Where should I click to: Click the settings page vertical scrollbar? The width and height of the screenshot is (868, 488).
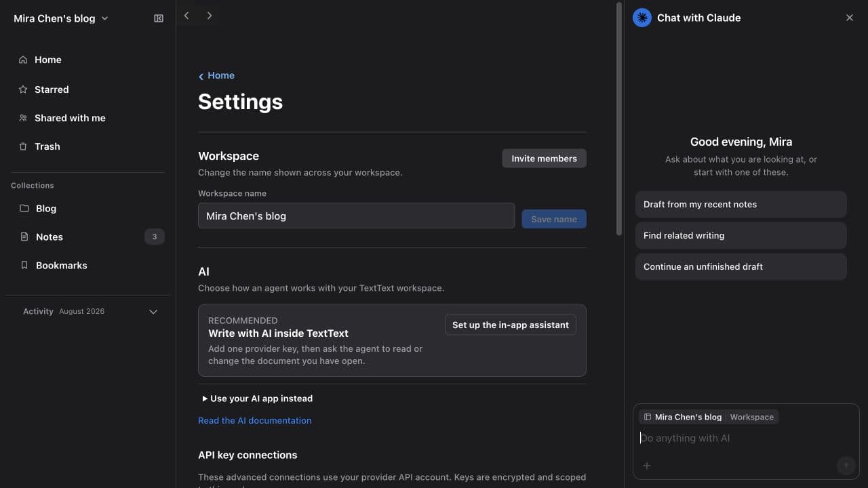[618, 119]
